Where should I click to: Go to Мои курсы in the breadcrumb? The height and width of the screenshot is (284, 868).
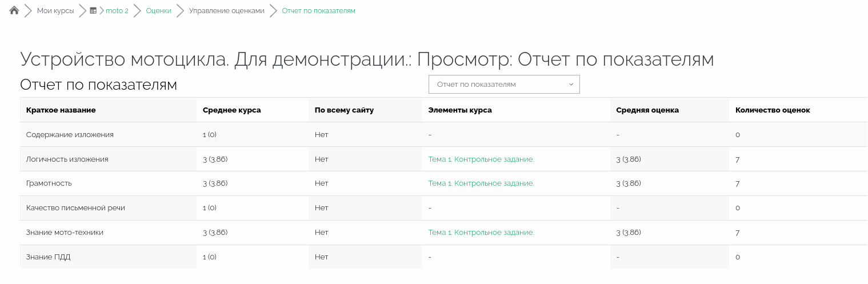(55, 11)
